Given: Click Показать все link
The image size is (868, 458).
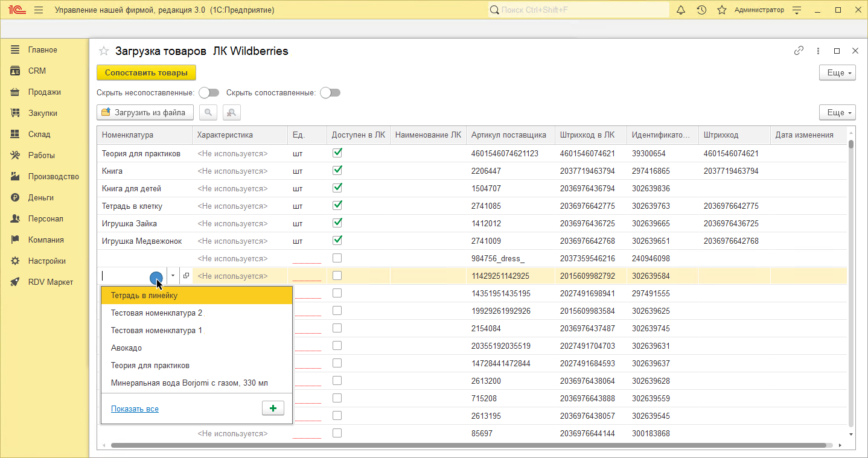Looking at the screenshot, I should (135, 409).
